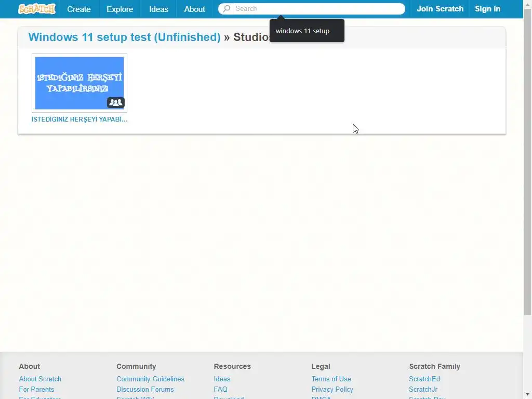Open Discussion Forums link
532x399 pixels.
(145, 390)
